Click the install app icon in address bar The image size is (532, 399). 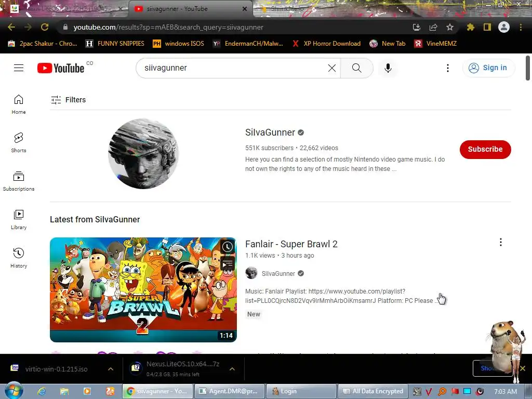[x=416, y=27]
